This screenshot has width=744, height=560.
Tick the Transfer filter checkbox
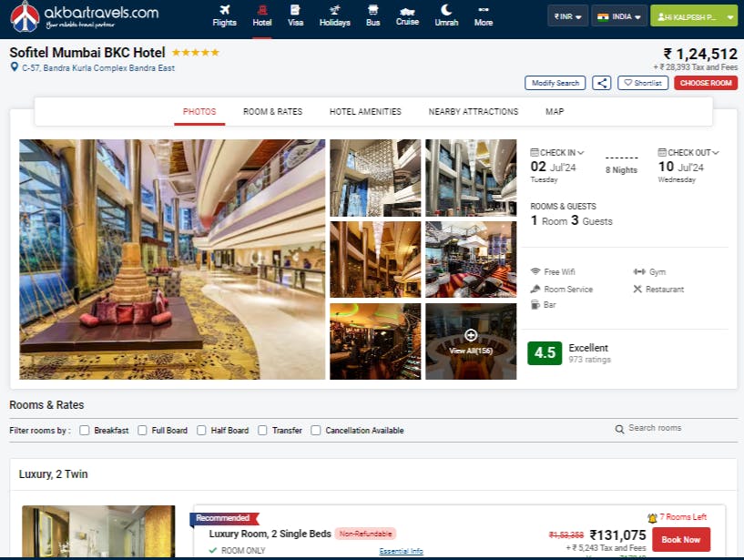pos(262,430)
